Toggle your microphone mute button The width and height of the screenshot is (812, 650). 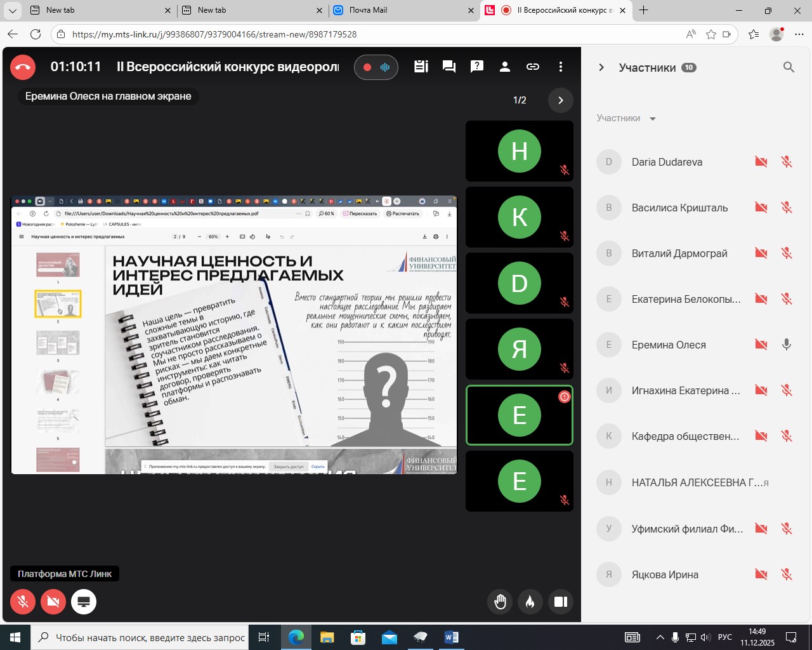coord(23,602)
